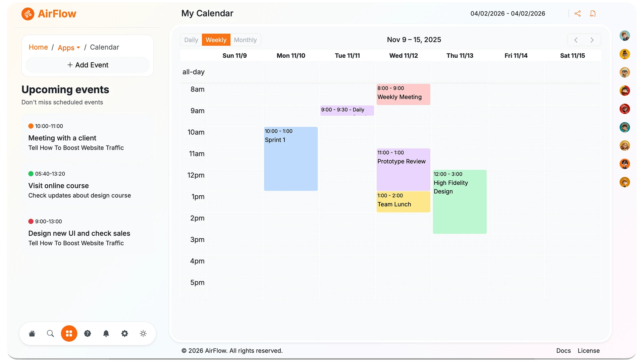Click the Thu 11/13 column header

click(x=460, y=56)
